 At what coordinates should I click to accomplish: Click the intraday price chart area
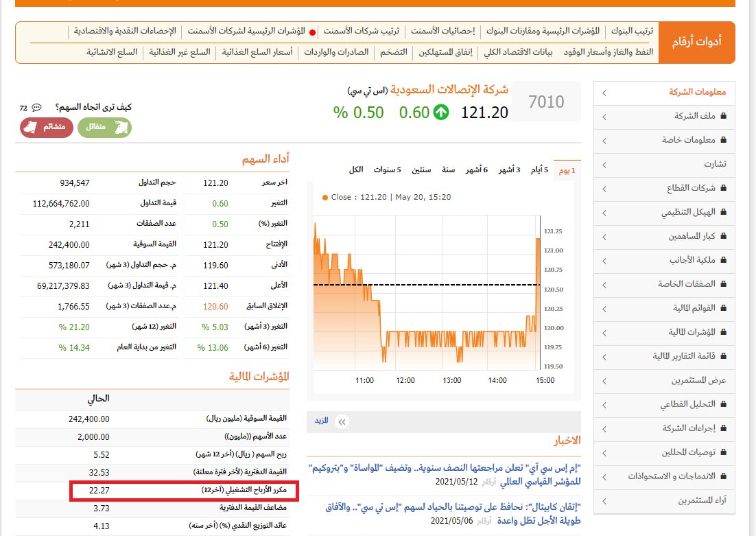click(427, 292)
